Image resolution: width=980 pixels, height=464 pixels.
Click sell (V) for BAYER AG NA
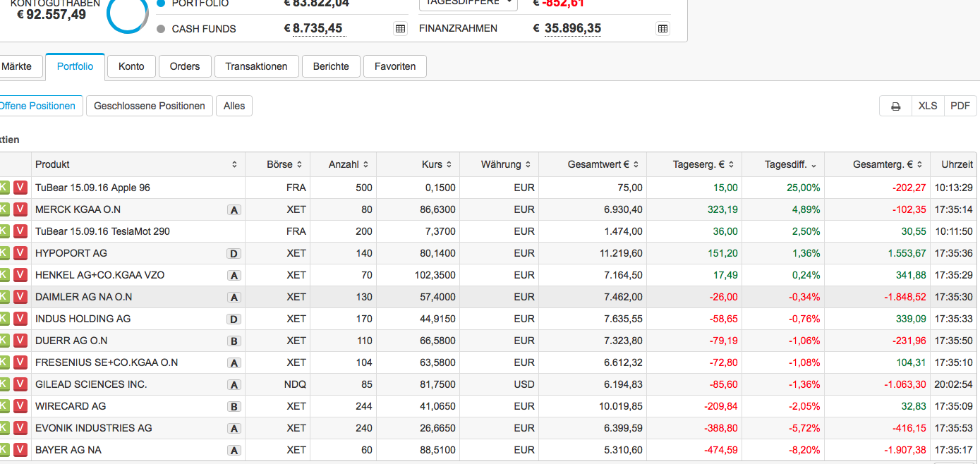point(20,450)
